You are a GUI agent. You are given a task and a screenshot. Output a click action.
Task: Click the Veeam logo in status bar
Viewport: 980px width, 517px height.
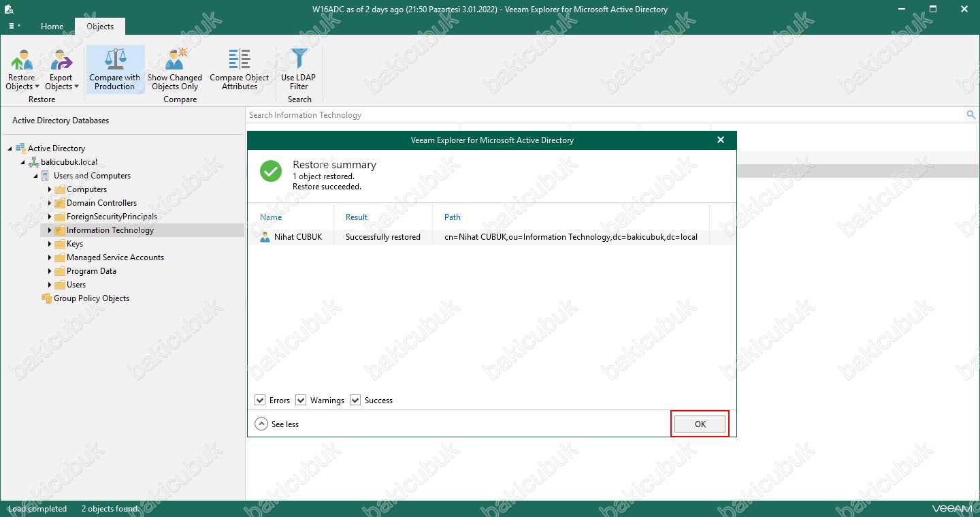pyautogui.click(x=951, y=509)
